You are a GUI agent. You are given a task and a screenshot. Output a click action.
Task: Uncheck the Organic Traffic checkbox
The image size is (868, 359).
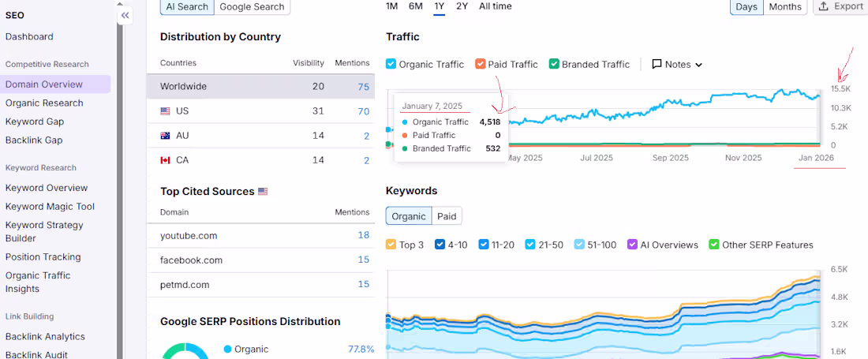click(x=391, y=64)
